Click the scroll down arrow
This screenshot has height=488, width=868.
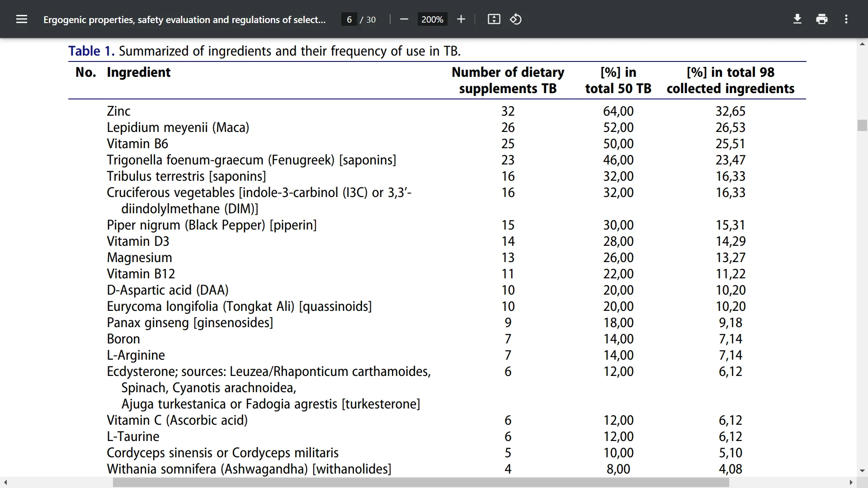[862, 471]
